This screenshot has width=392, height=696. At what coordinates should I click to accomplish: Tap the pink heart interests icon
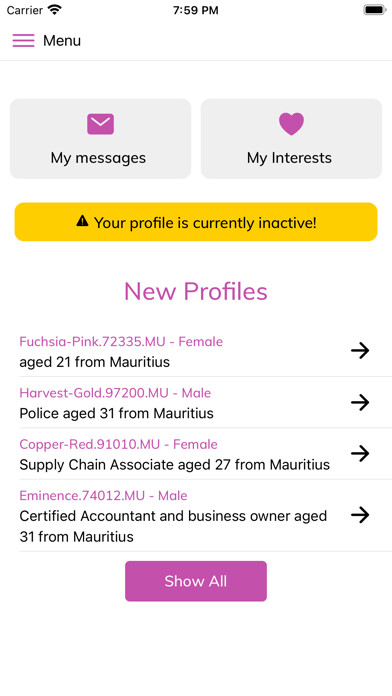(291, 124)
